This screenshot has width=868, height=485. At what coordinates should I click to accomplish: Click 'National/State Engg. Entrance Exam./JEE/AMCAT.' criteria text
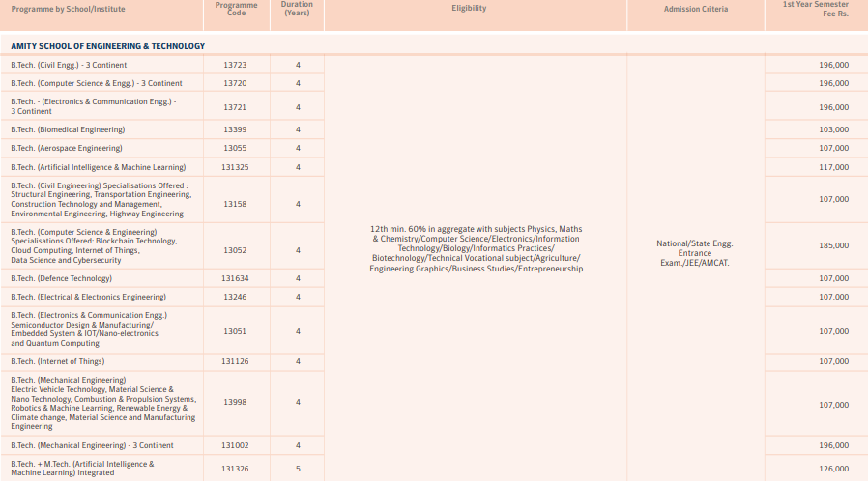695,253
